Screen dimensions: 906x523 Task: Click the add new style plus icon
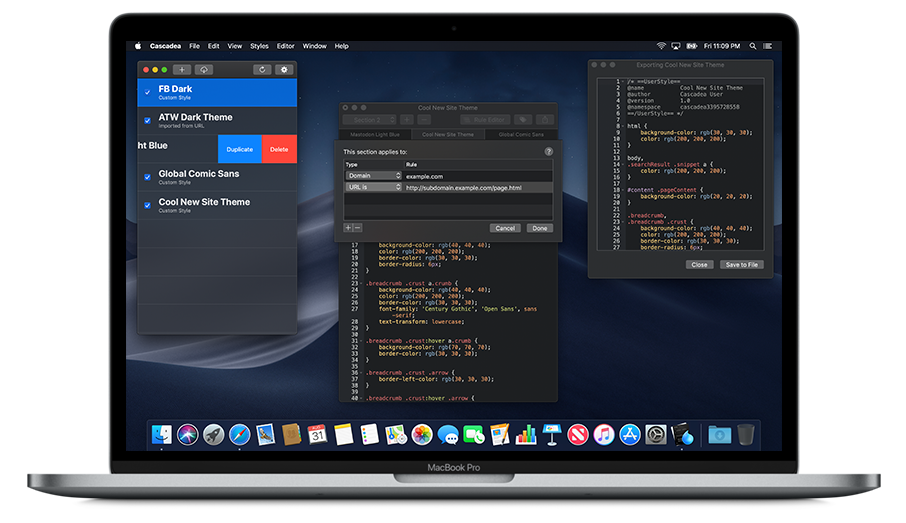(x=182, y=70)
